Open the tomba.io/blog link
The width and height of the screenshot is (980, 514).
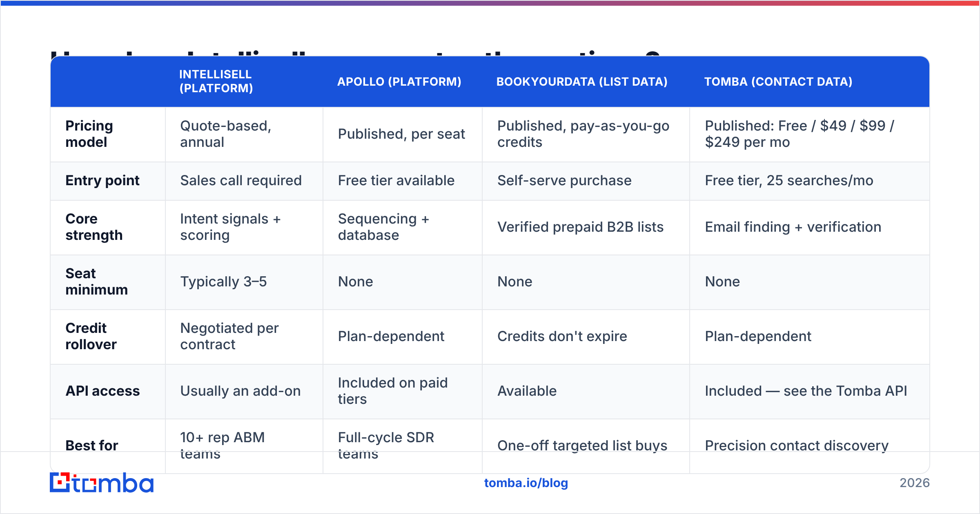tap(526, 483)
